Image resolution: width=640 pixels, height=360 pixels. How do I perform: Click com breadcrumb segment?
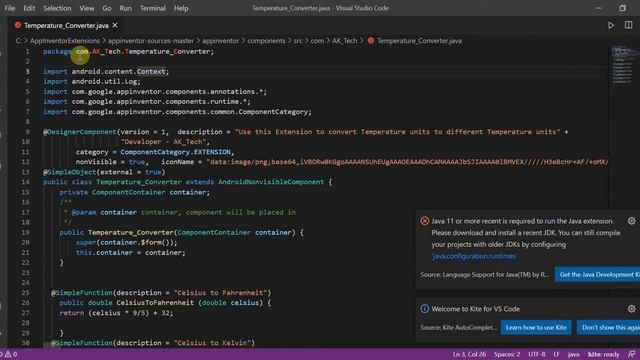(317, 41)
